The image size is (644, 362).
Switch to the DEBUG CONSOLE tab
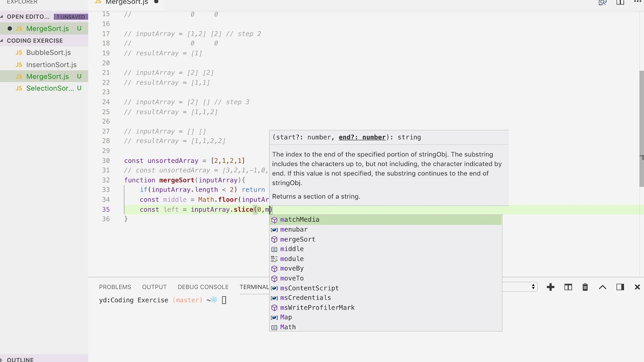pyautogui.click(x=203, y=287)
